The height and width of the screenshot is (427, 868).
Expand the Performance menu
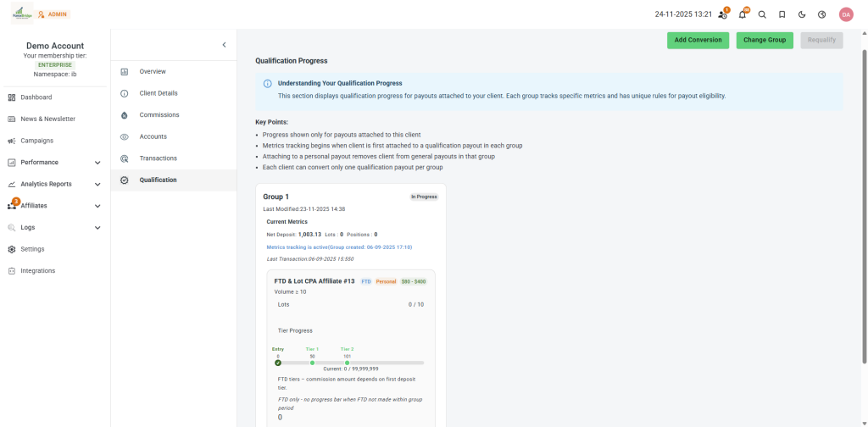click(x=97, y=163)
